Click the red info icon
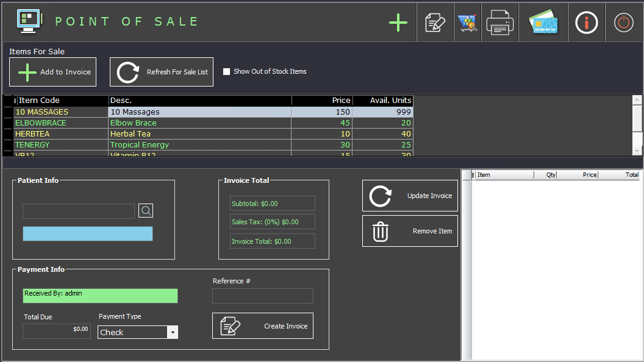This screenshot has width=644, height=362. coord(587,23)
